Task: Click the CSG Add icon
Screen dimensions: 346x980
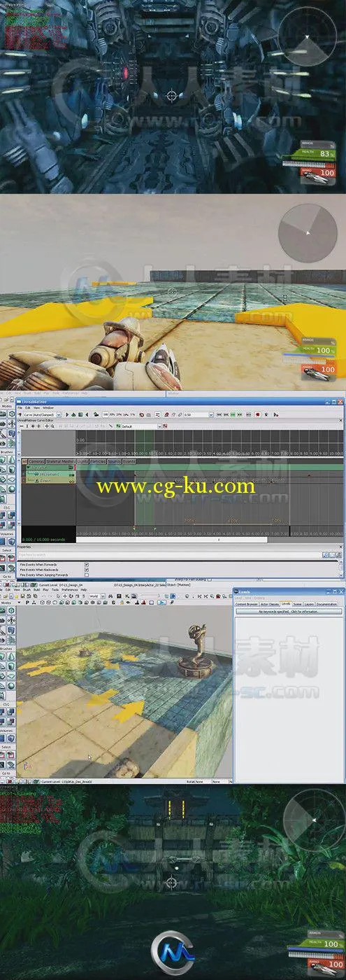Action: click(x=2, y=711)
